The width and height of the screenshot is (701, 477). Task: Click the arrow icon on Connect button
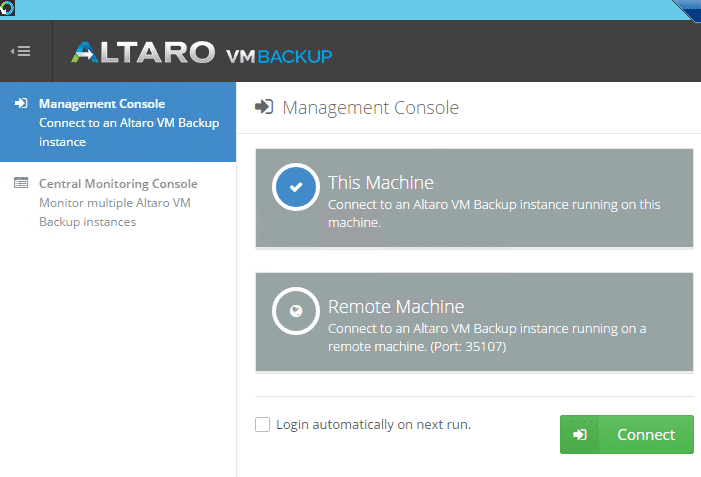tap(580, 435)
